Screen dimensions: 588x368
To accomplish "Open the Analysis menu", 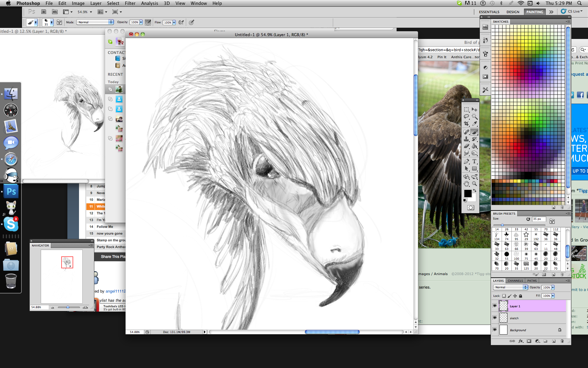I will click(x=149, y=3).
